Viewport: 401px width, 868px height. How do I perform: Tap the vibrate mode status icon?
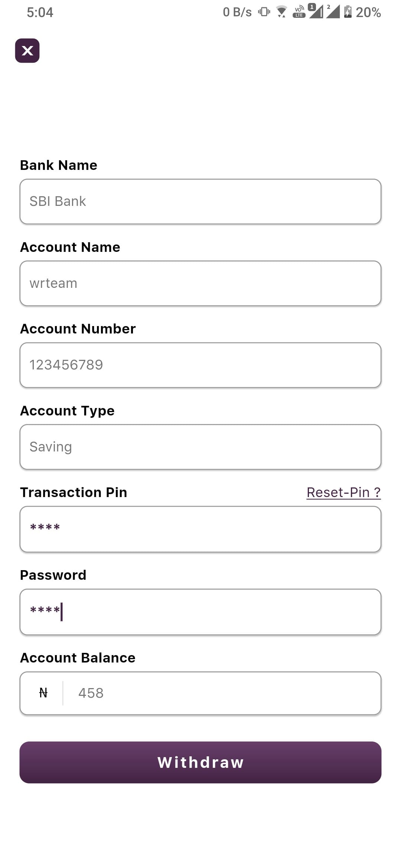264,12
